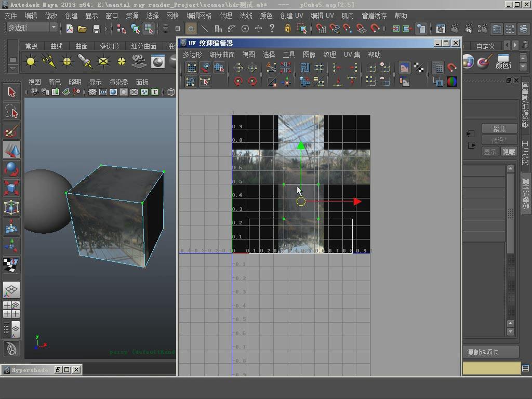
Task: Align UVs to the left
Action: coord(337,68)
